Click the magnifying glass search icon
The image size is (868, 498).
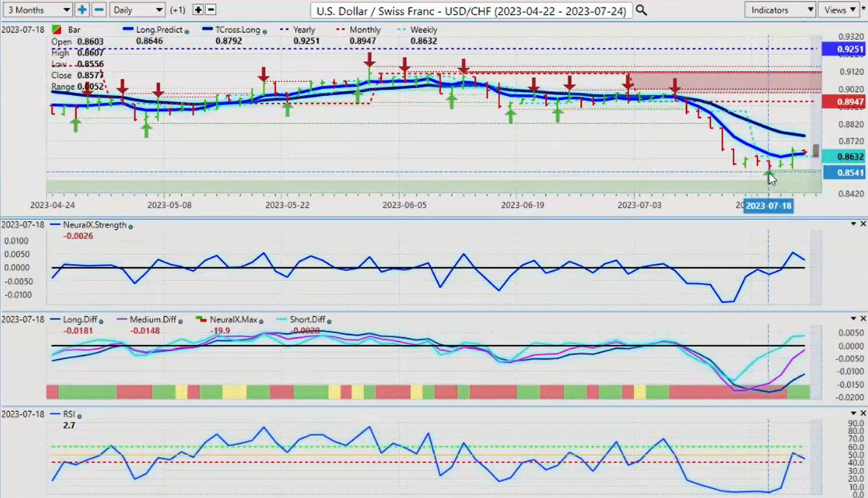(x=641, y=10)
